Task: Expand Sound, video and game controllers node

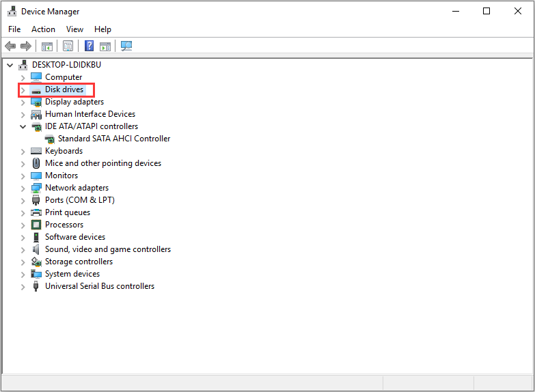Action: pyautogui.click(x=23, y=250)
